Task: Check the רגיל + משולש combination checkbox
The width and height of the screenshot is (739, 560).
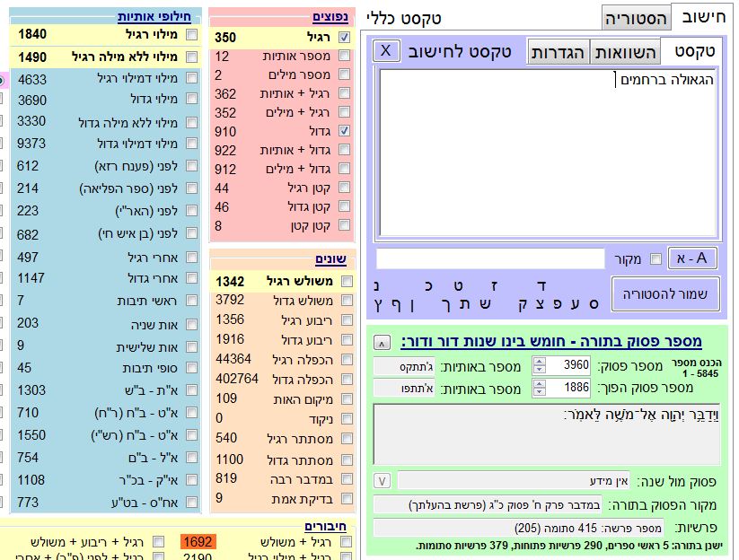Action: pyautogui.click(x=345, y=541)
